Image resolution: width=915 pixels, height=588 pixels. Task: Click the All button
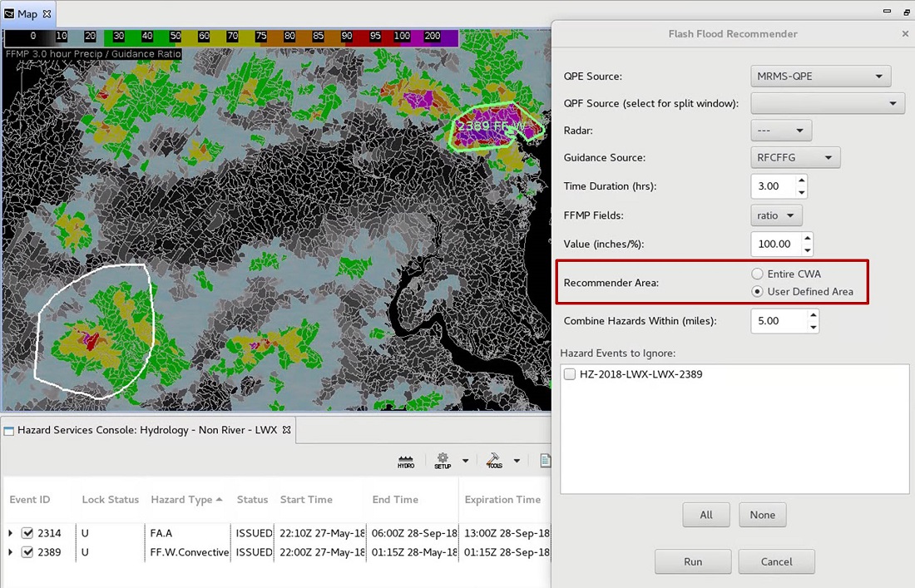tap(706, 515)
